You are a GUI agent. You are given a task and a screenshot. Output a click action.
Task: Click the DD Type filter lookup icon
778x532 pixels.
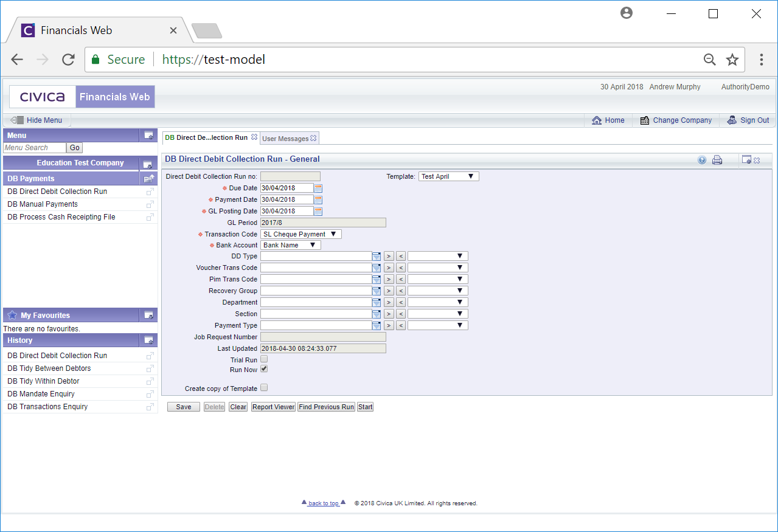click(377, 257)
